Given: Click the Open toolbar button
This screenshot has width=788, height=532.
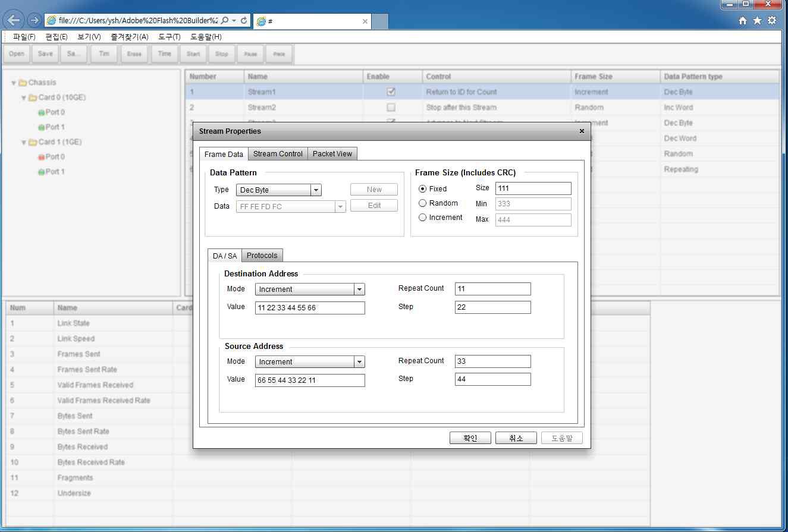Looking at the screenshot, I should (17, 54).
